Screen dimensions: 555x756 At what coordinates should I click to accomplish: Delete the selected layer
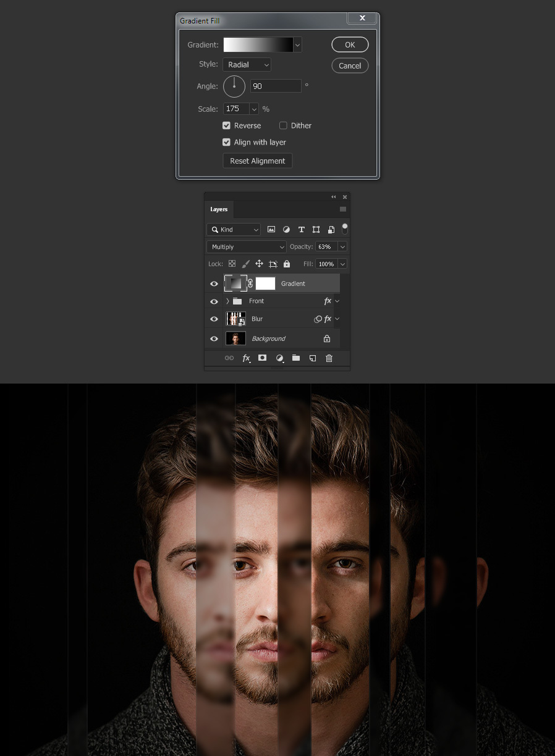click(329, 358)
